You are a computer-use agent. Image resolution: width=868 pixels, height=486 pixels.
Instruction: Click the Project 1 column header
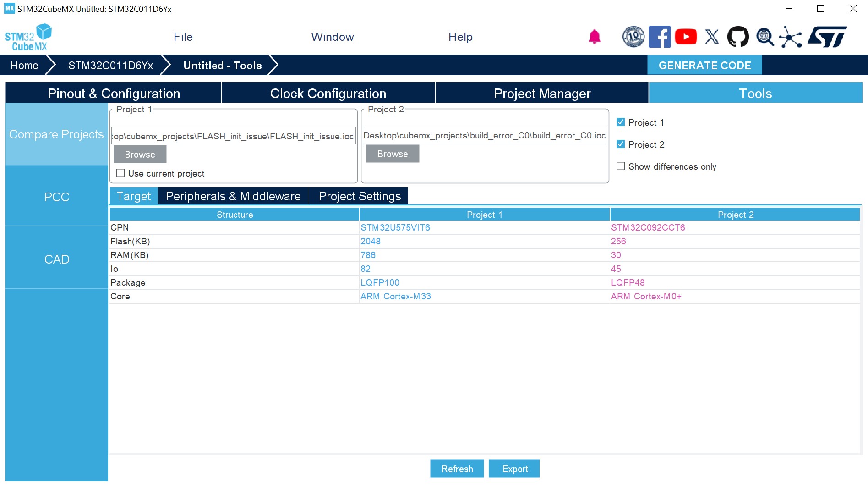coord(485,215)
